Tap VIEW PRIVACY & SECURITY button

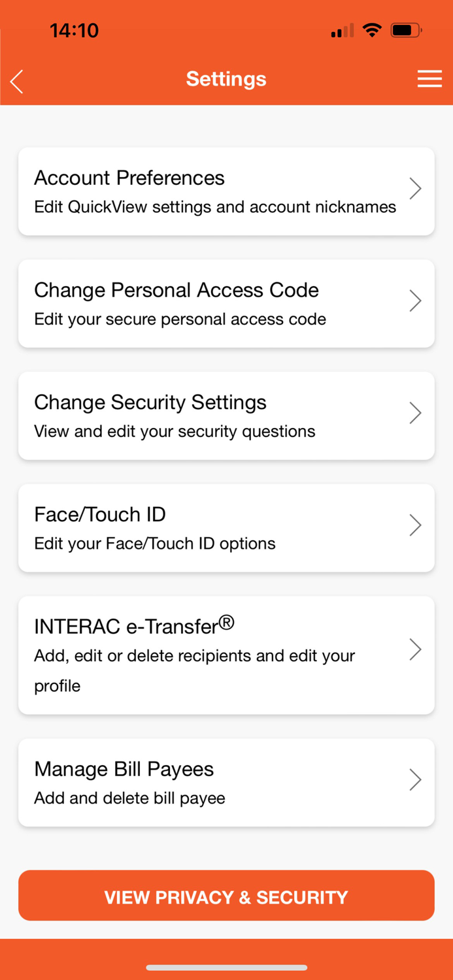click(226, 896)
